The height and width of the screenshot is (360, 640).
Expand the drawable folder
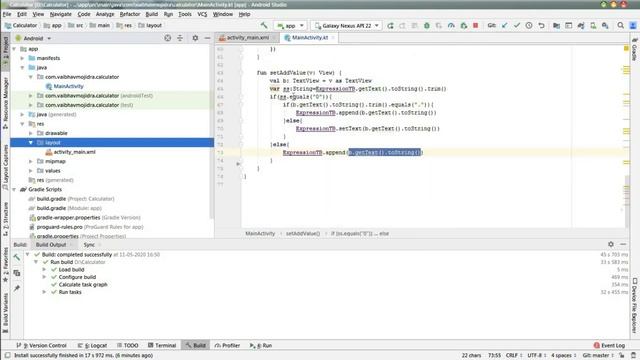pyautogui.click(x=31, y=133)
